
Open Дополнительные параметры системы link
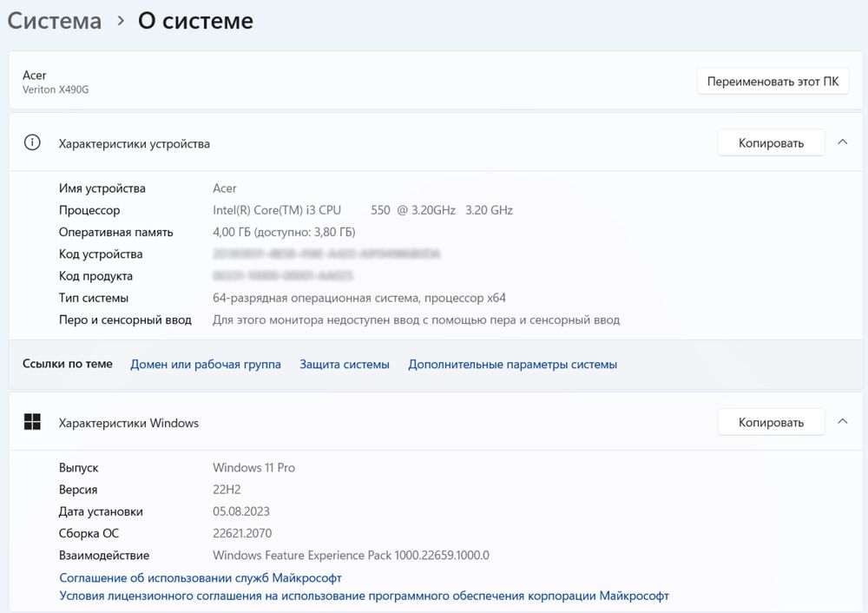(513, 365)
